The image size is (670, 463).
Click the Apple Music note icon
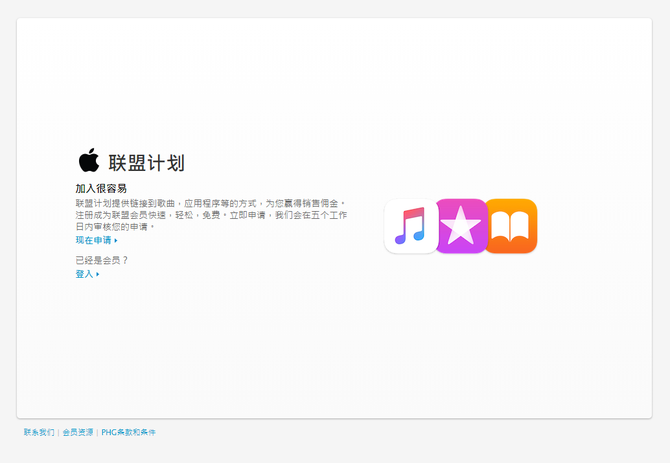click(411, 226)
